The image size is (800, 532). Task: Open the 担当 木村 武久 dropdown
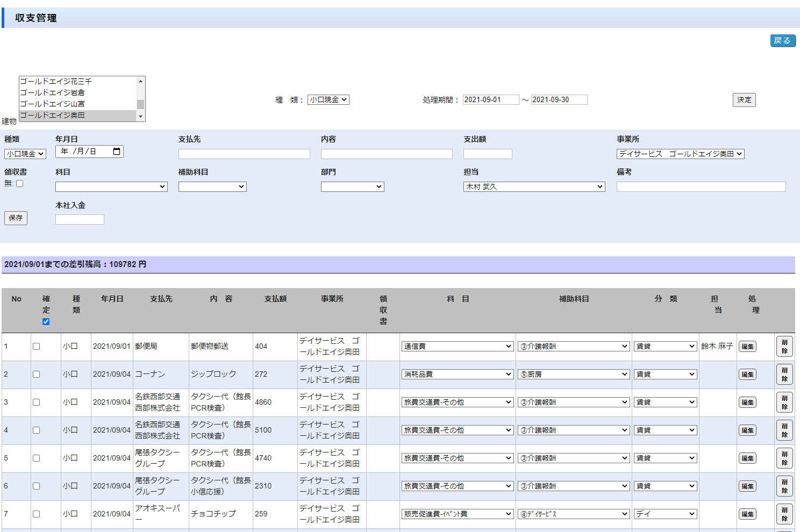click(x=534, y=187)
